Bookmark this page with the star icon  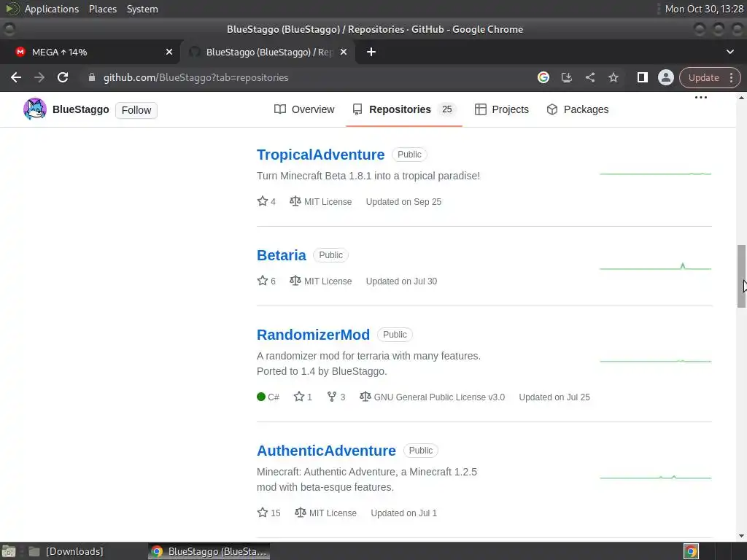[613, 77]
